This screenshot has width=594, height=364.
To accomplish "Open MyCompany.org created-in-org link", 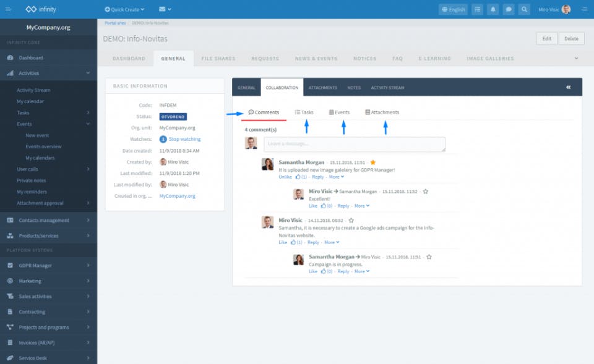I will pyautogui.click(x=178, y=196).
